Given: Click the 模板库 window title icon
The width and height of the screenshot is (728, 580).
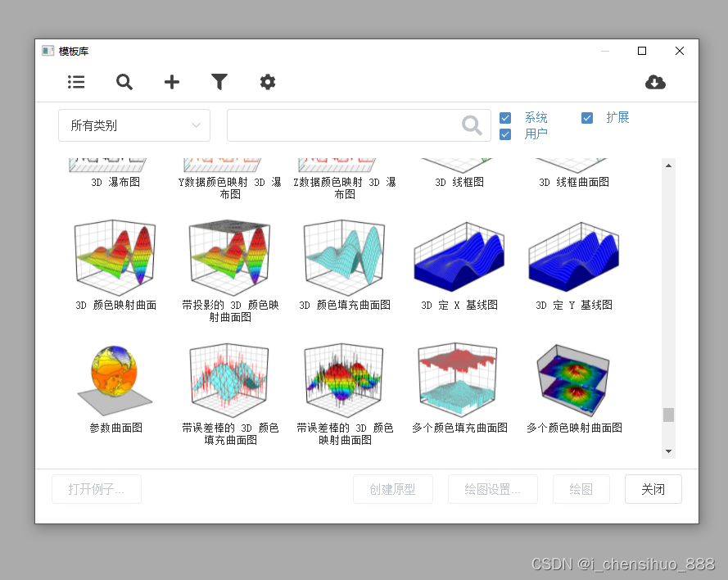Looking at the screenshot, I should point(47,50).
